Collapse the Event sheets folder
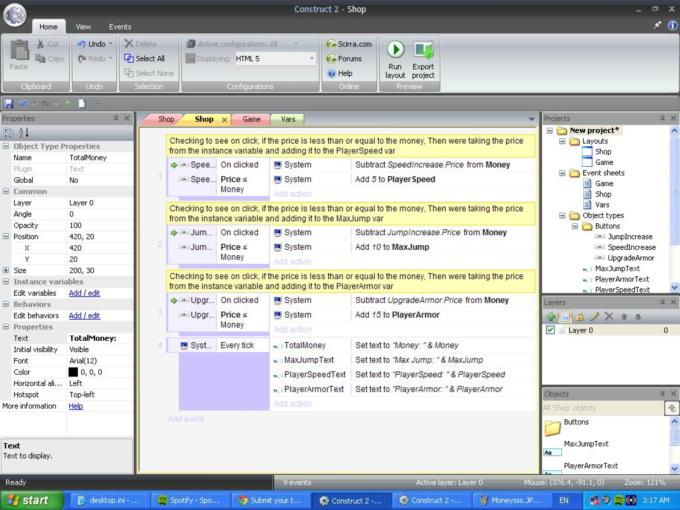The image size is (680, 510). click(x=562, y=173)
